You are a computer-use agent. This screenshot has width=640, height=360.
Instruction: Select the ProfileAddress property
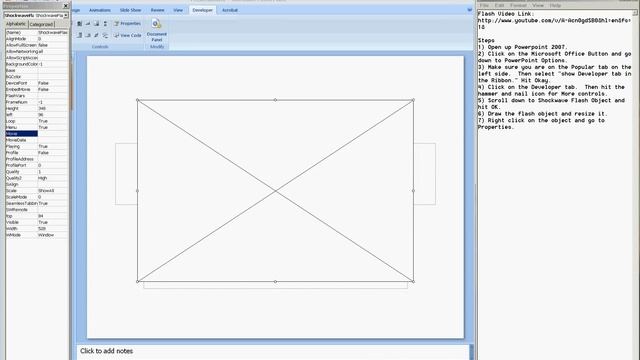[37, 159]
